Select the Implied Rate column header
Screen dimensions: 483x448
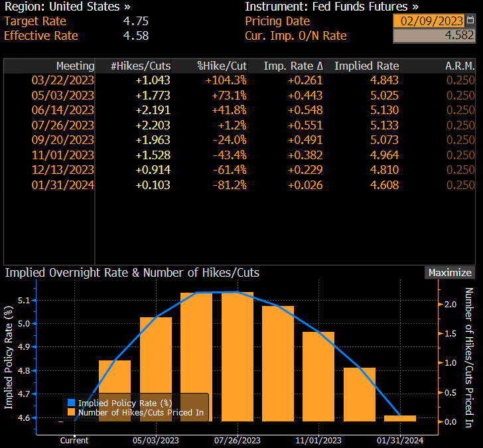[x=366, y=66]
